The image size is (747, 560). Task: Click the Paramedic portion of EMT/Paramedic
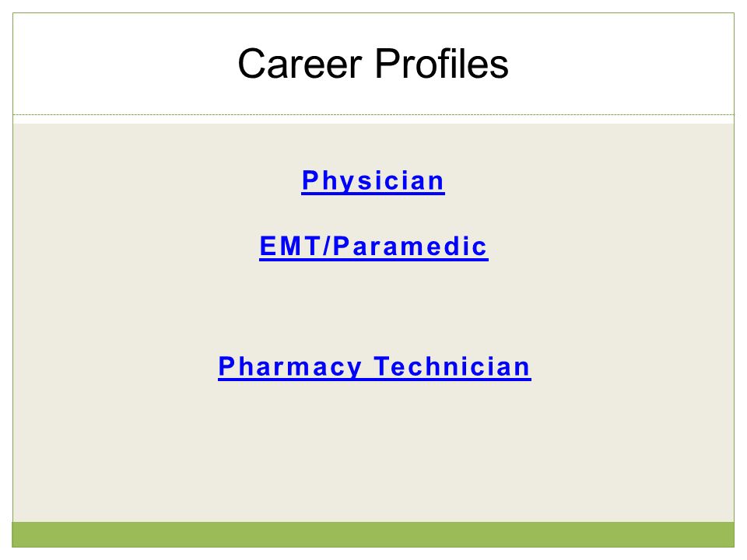[410, 247]
